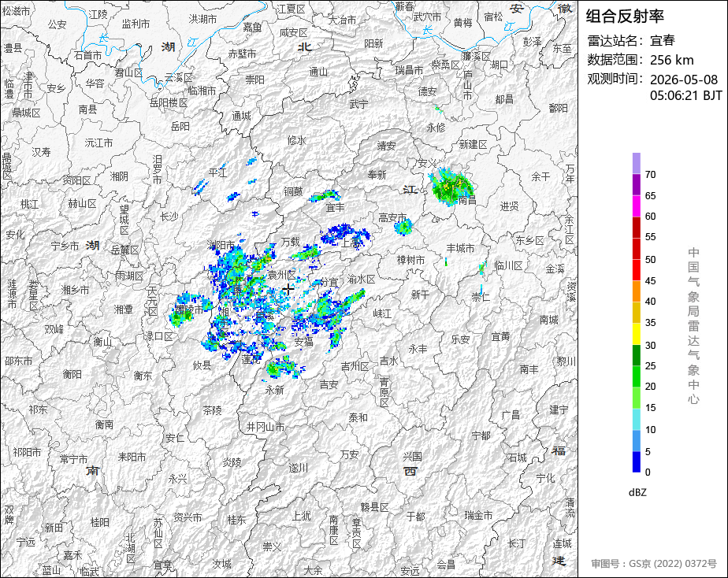Click the 丰城市 label
The height and width of the screenshot is (578, 728).
460,248
